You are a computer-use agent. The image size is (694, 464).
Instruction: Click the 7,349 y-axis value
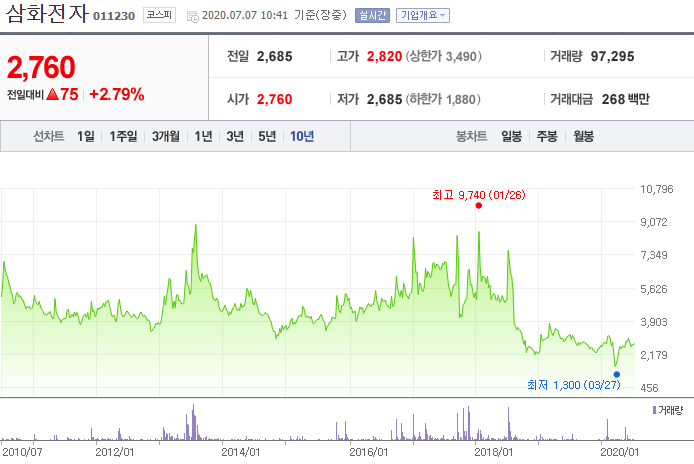(654, 255)
